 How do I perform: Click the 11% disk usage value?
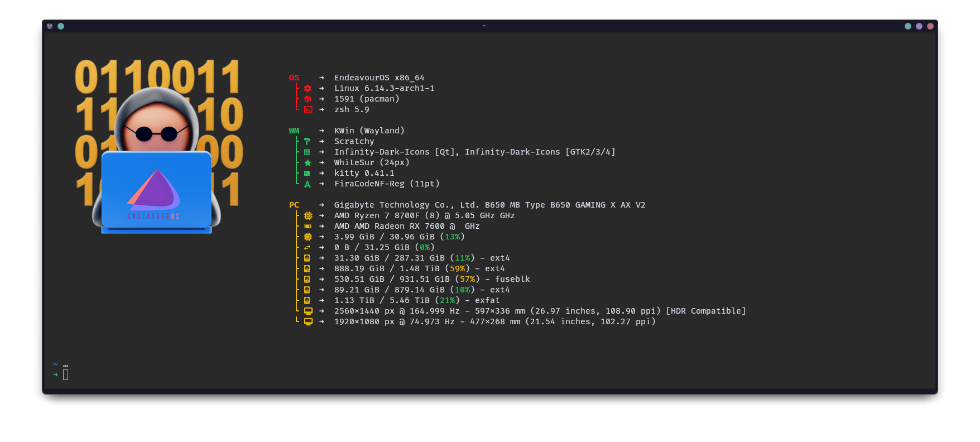click(x=463, y=258)
